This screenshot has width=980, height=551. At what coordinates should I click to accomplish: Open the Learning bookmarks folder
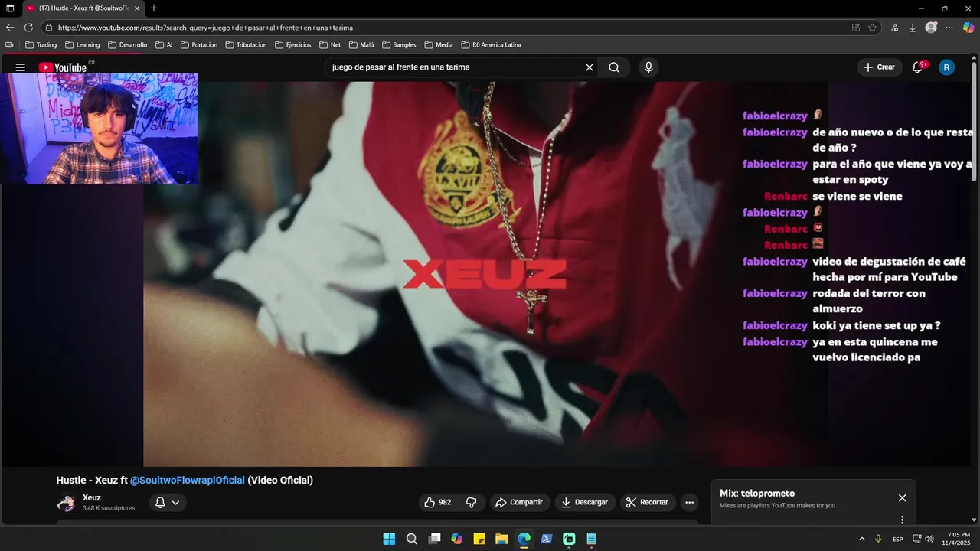click(82, 45)
